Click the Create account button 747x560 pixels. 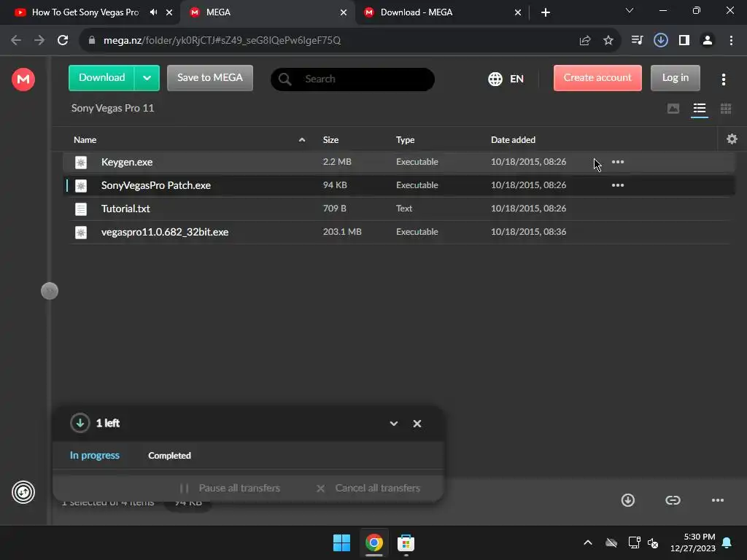(x=597, y=78)
